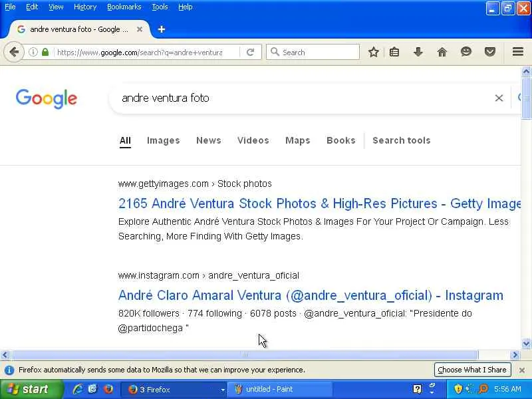Click the horizontal scrollbar thumb
This screenshot has height=399, width=532.
click(245, 355)
